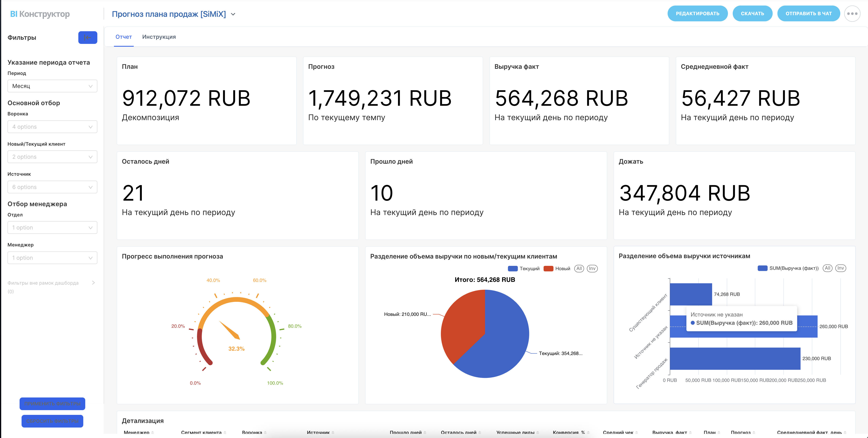The image size is (868, 438).
Task: Open the Воронка filter dropdown
Action: coord(52,127)
